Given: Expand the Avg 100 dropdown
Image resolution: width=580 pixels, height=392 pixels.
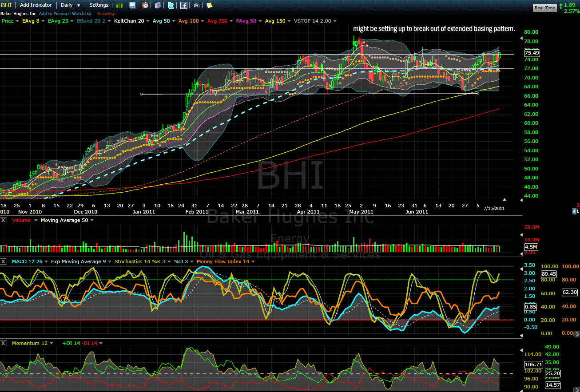Looking at the screenshot, I should point(203,21).
